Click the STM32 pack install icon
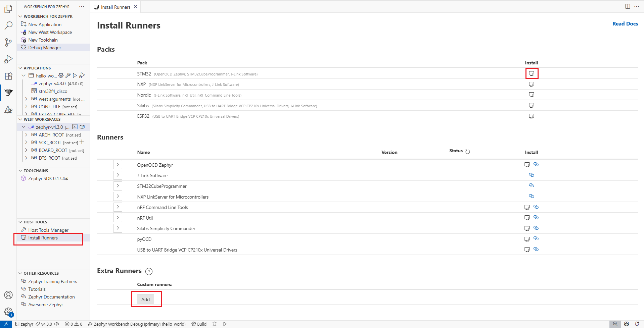The width and height of the screenshot is (644, 328). pyautogui.click(x=531, y=73)
